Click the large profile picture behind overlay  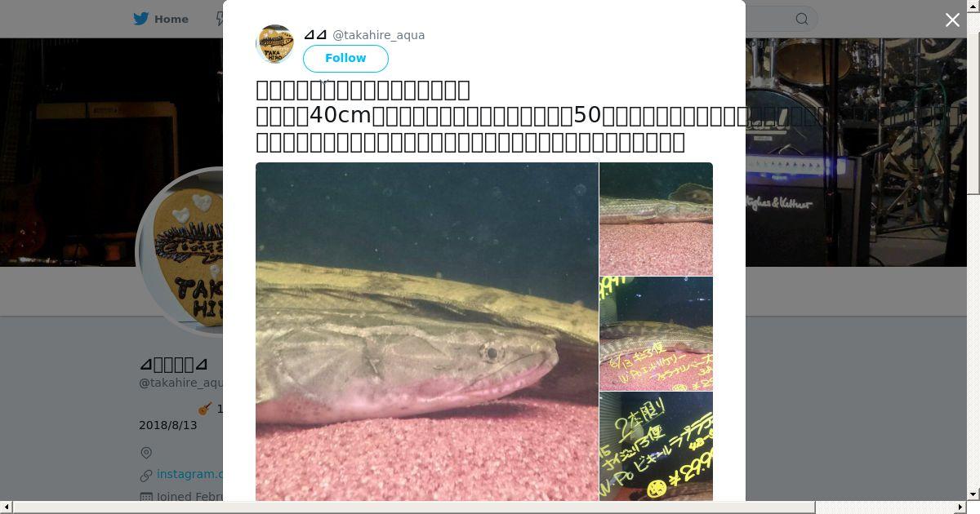tap(180, 251)
